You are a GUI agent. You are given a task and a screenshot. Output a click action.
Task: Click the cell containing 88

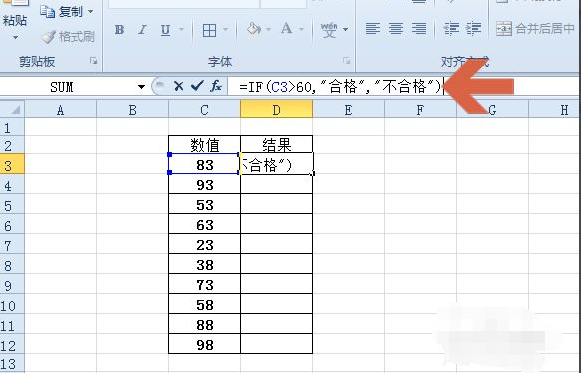tap(204, 324)
